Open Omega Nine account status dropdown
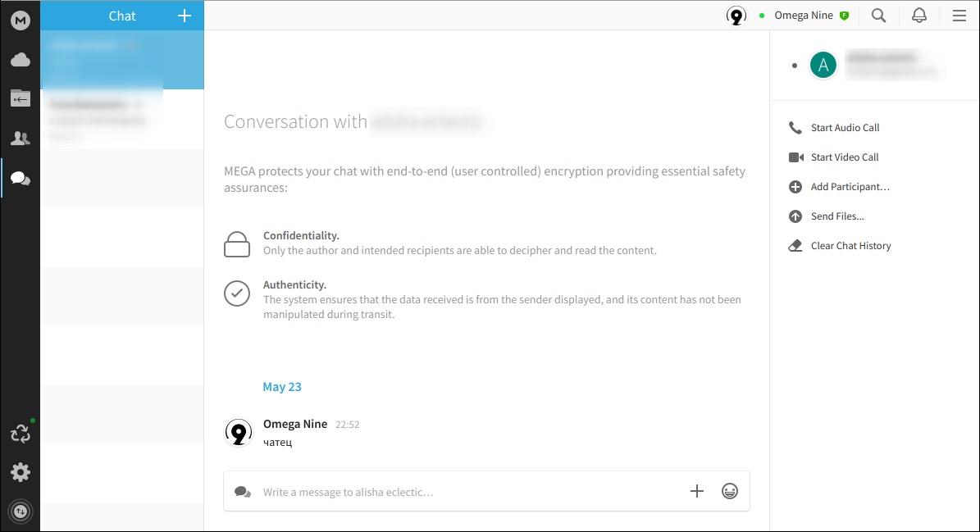This screenshot has width=980, height=532. 804,16
